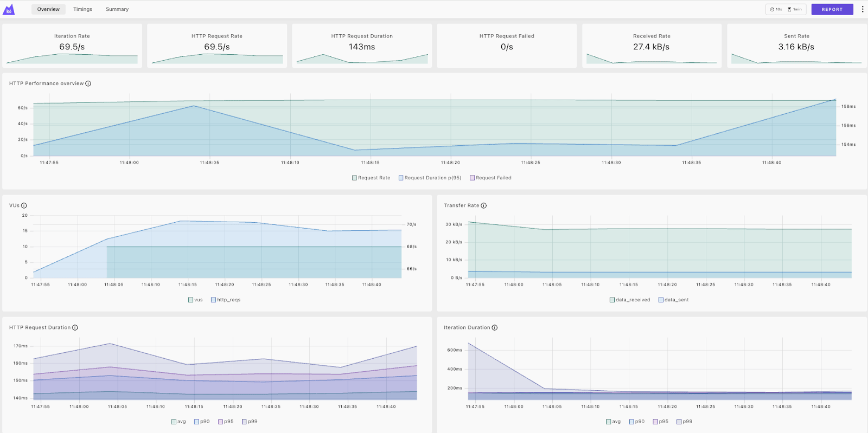Toggle Request Failed legend series
Screen dimensions: 868x433
490,178
